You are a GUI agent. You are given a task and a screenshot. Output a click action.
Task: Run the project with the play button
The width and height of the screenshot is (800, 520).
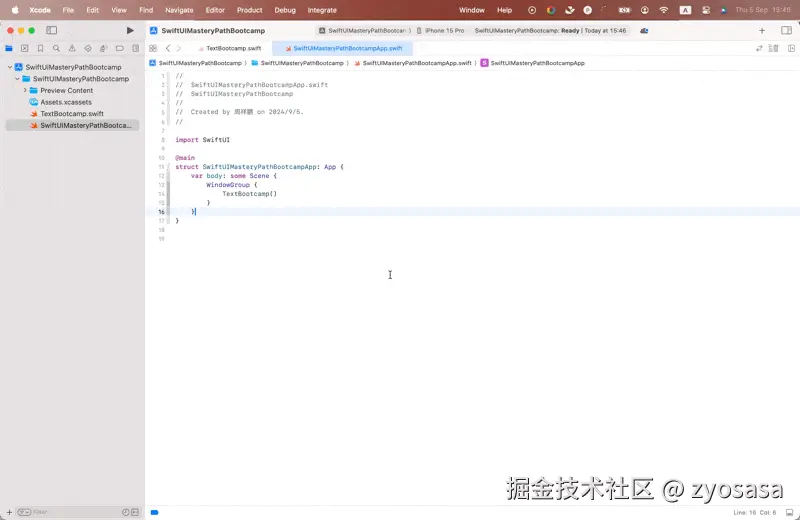[x=130, y=31]
